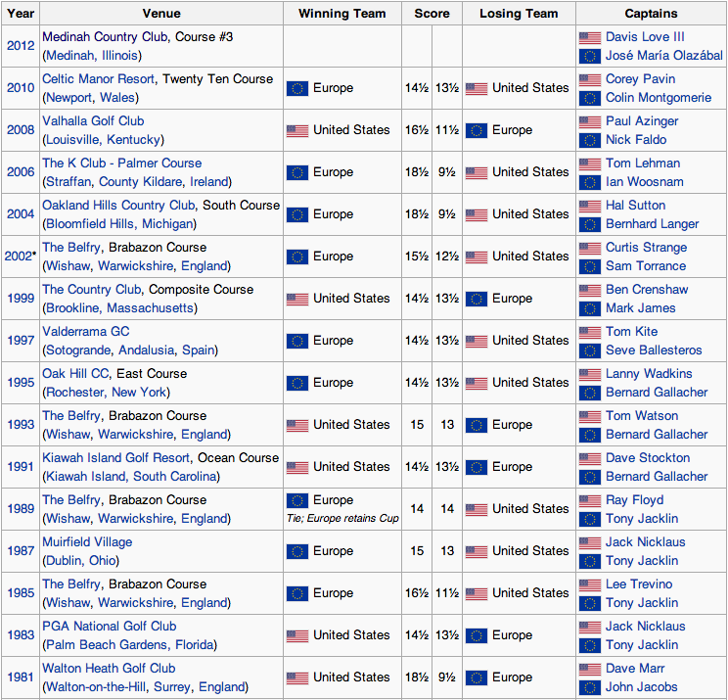Click US flag in 1993 Winning Team cell
Viewport: 728px width, 700px height.
(297, 426)
